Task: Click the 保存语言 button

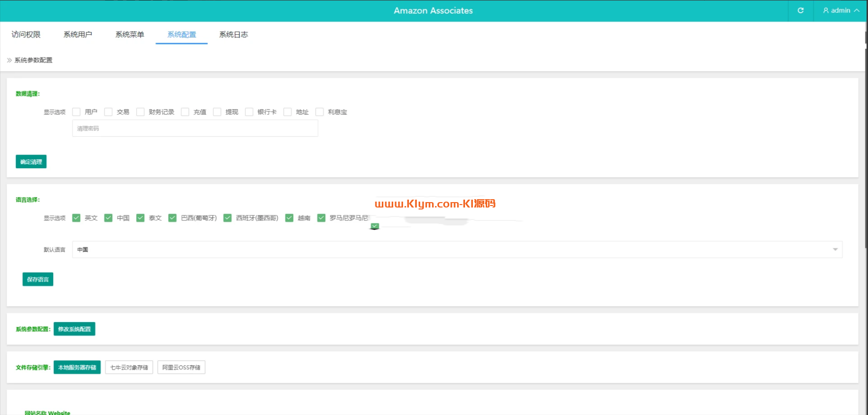Action: (x=38, y=279)
